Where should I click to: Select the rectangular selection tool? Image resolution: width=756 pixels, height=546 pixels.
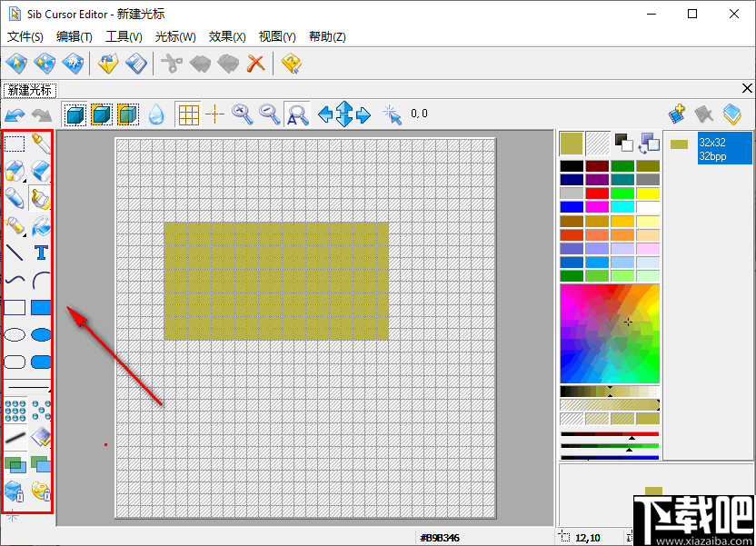point(14,143)
